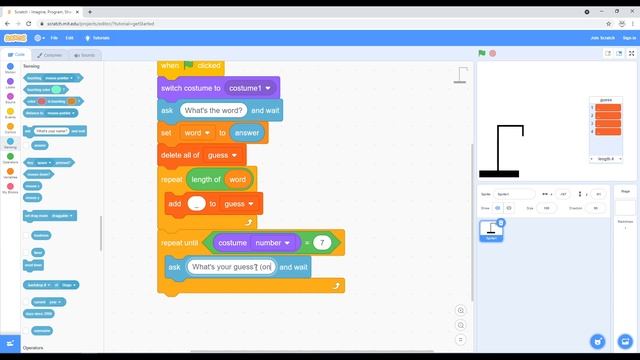640x360 pixels.
Task: Select the Motion block category
Action: tap(10, 68)
